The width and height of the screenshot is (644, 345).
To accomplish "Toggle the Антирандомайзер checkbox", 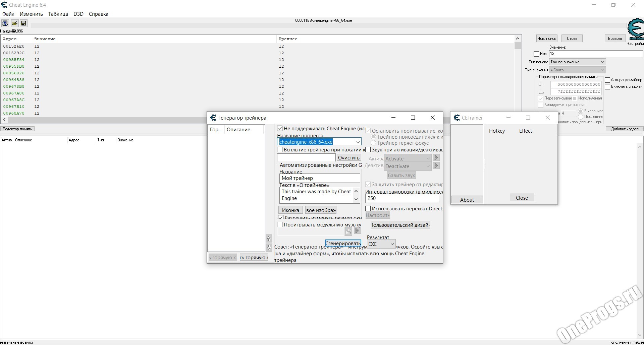I will [x=607, y=80].
